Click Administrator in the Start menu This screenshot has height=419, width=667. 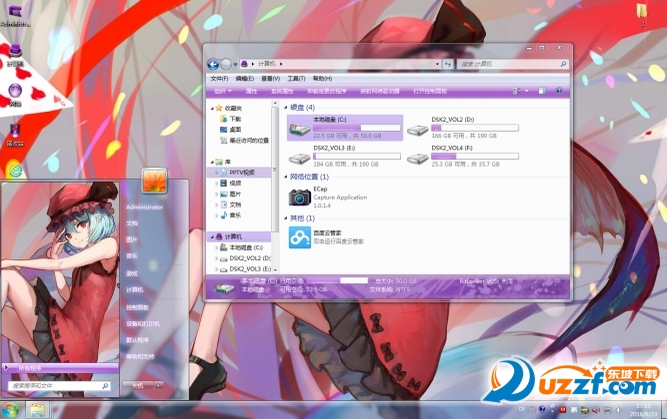pyautogui.click(x=145, y=207)
